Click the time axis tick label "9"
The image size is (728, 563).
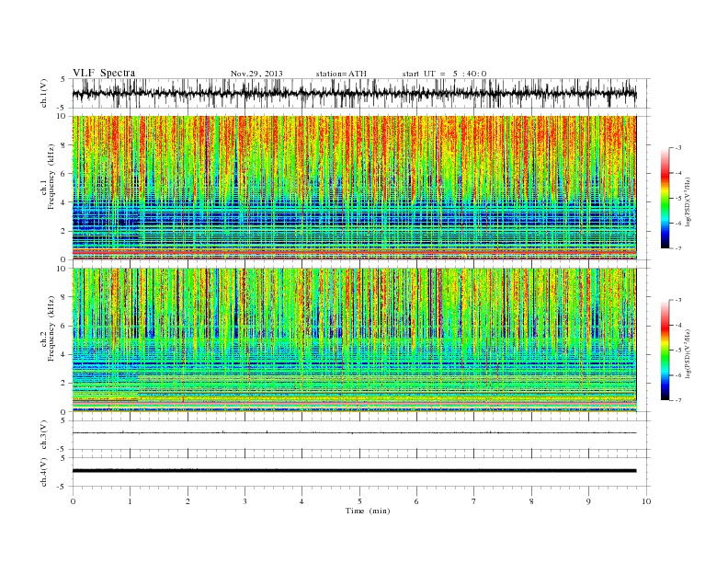(588, 501)
